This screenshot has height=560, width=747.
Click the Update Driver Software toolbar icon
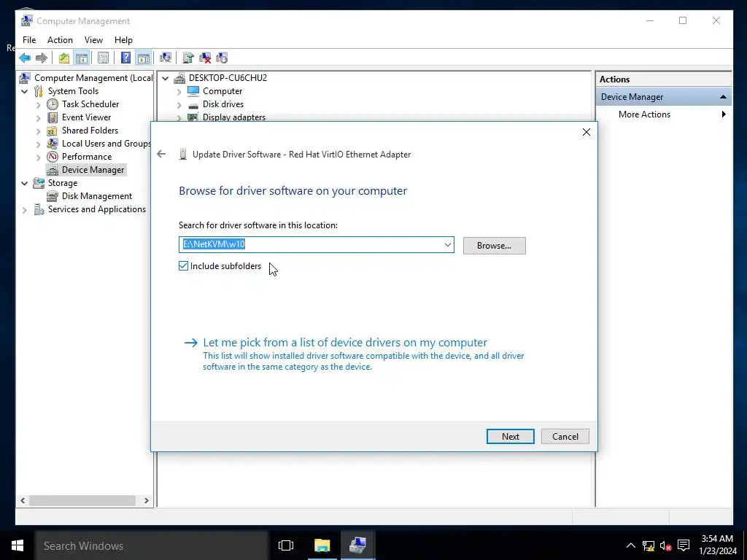pos(187,58)
